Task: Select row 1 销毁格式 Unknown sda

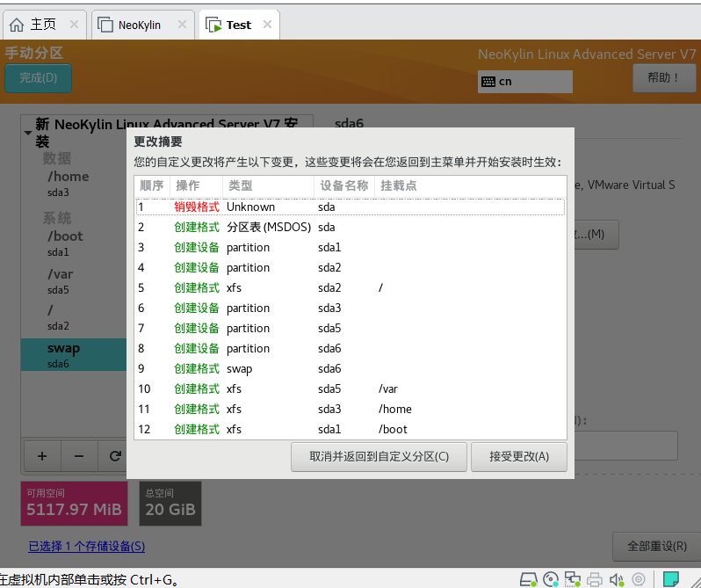Action: [x=350, y=207]
